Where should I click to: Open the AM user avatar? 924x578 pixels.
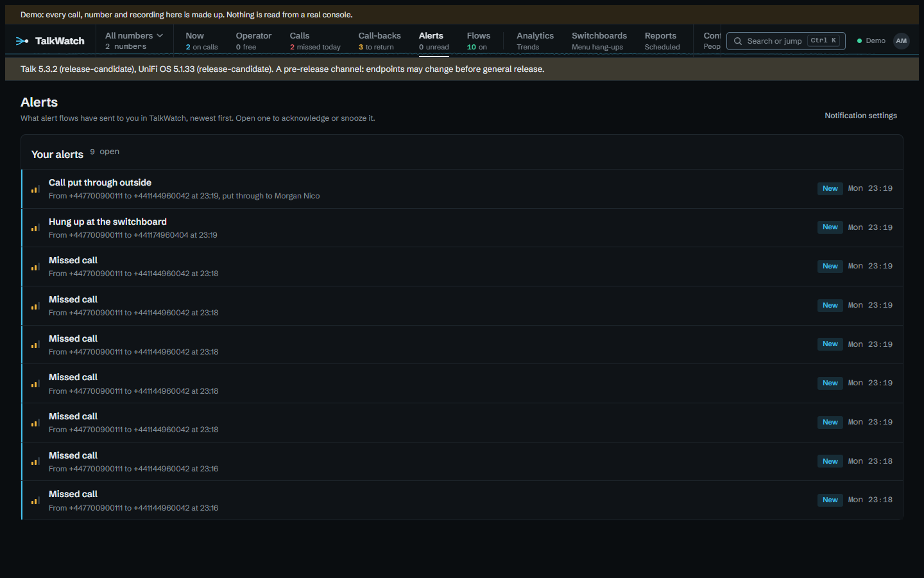click(902, 41)
